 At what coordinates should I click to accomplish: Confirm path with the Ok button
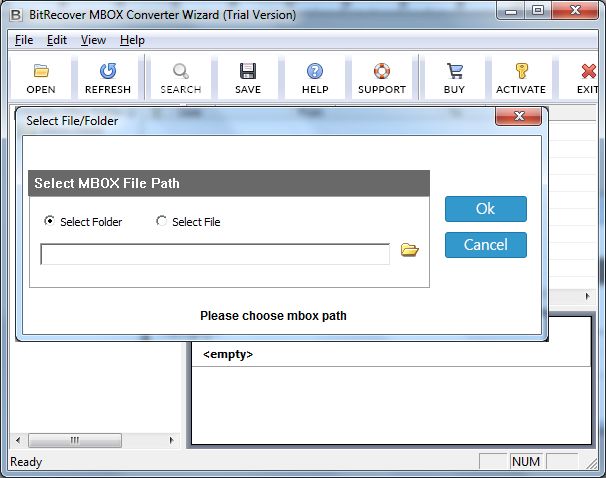pyautogui.click(x=486, y=209)
